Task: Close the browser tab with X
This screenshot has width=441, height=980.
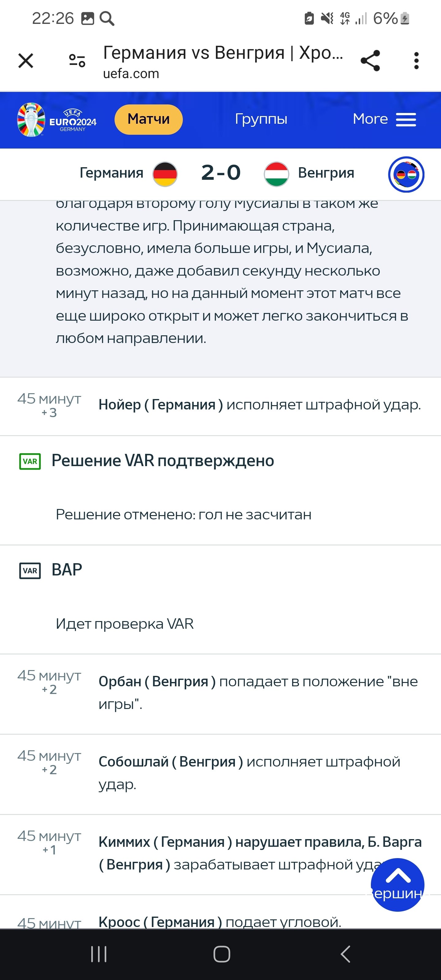Action: [x=26, y=61]
